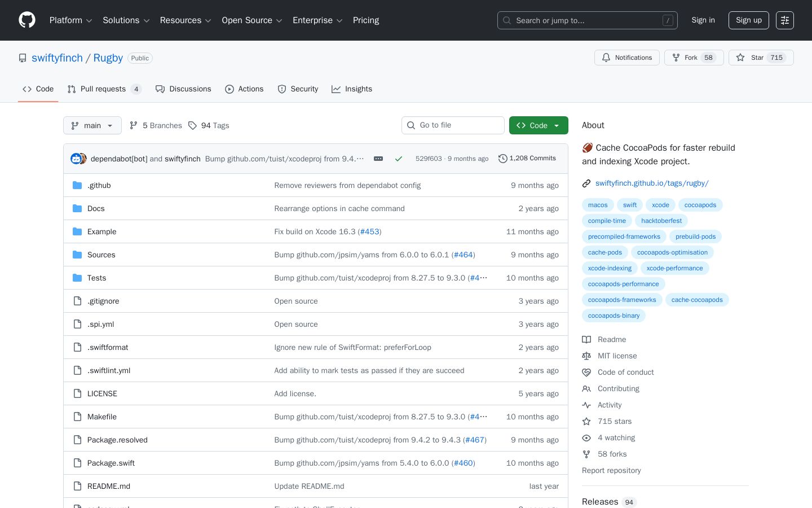Open pull request #453 link
Viewport: 812px width, 508px height.
click(370, 231)
